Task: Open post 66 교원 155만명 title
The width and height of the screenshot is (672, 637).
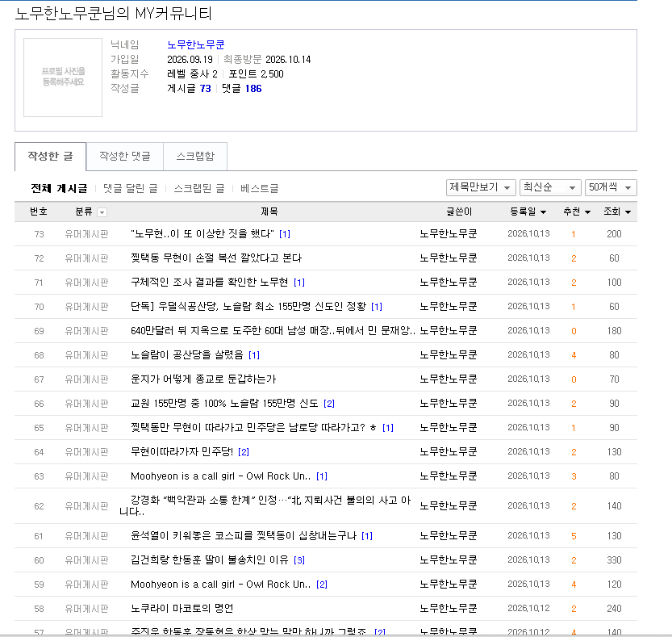Action: click(224, 403)
